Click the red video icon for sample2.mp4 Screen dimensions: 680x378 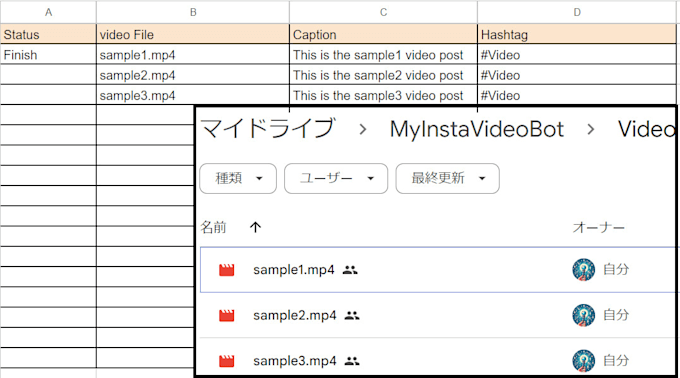coord(226,316)
